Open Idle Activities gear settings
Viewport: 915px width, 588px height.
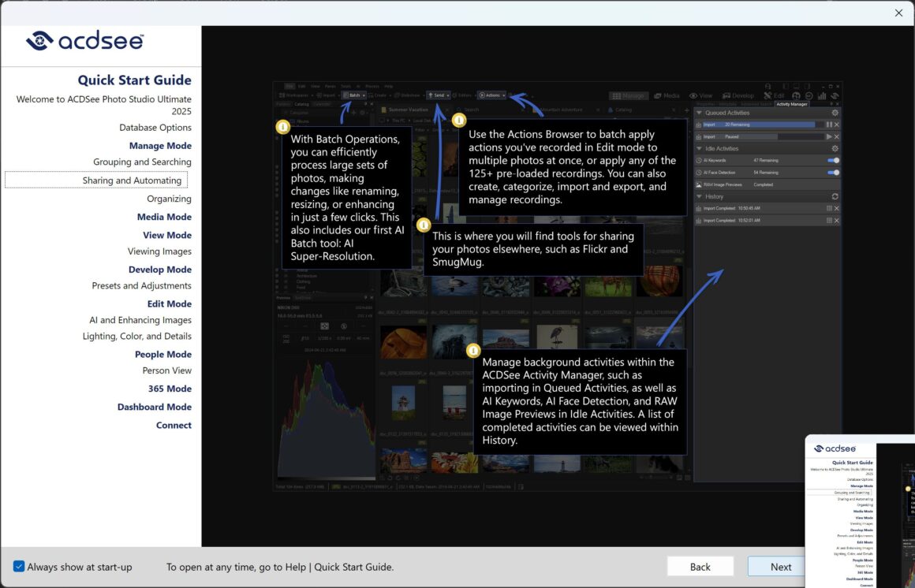(835, 148)
